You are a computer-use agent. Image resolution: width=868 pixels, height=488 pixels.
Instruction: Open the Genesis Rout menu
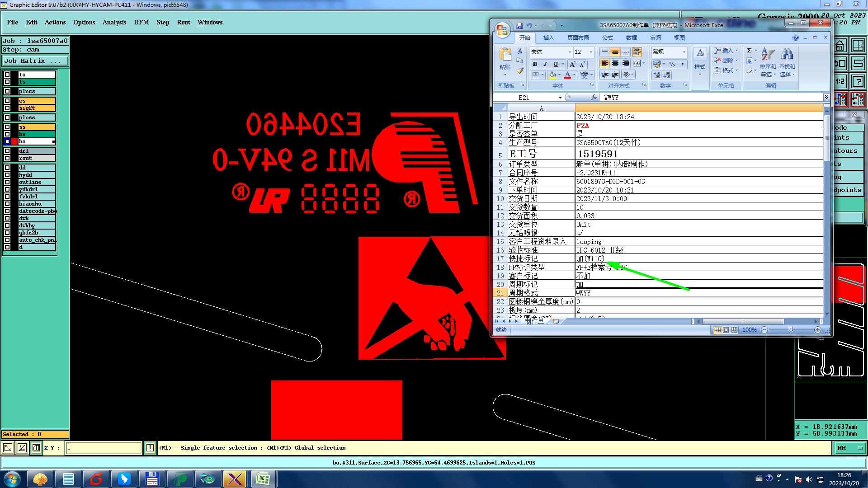[184, 22]
